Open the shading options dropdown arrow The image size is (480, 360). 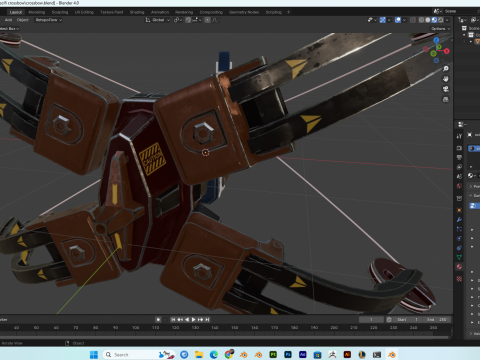447,20
